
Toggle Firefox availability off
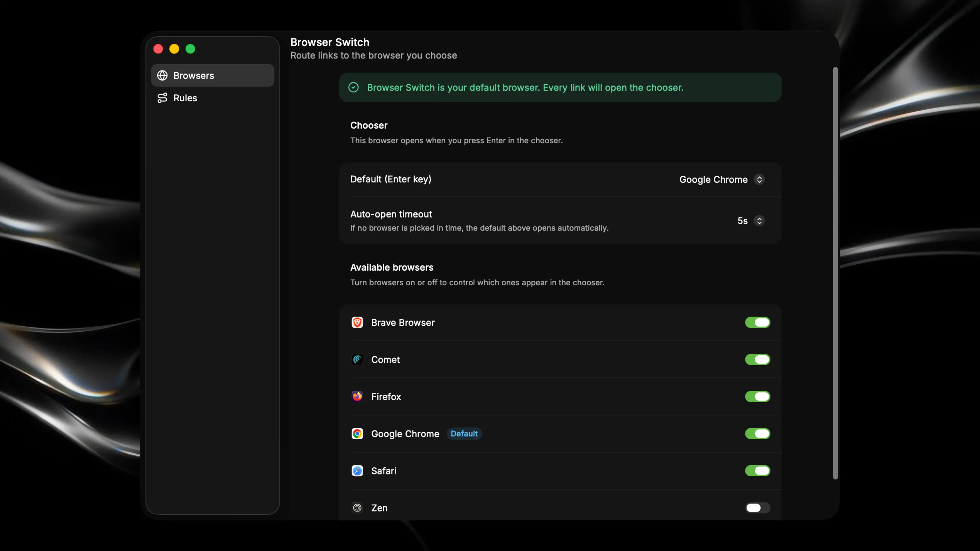click(x=757, y=397)
